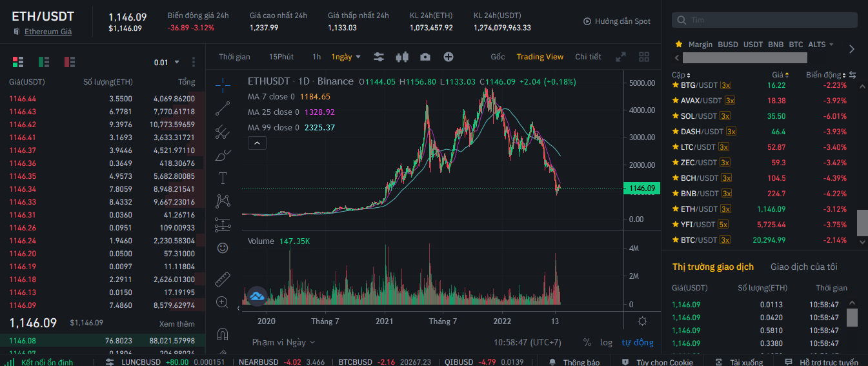Expand the chart to fullscreen
This screenshot has height=366, width=868.
[621, 57]
